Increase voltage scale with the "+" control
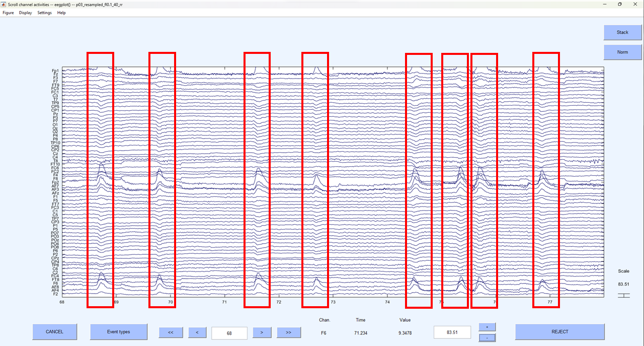Viewport: 644px width, 346px height. (487, 327)
